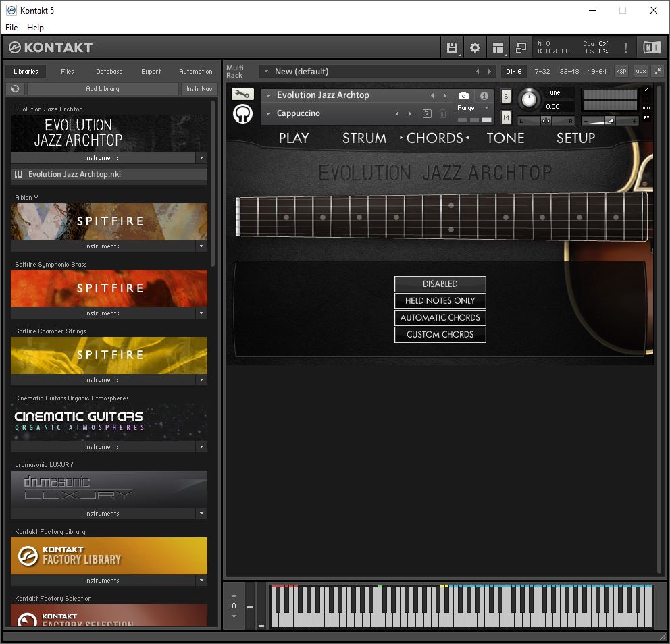The width and height of the screenshot is (670, 644).
Task: Shift keyboard octave up arrow
Action: pos(234,595)
